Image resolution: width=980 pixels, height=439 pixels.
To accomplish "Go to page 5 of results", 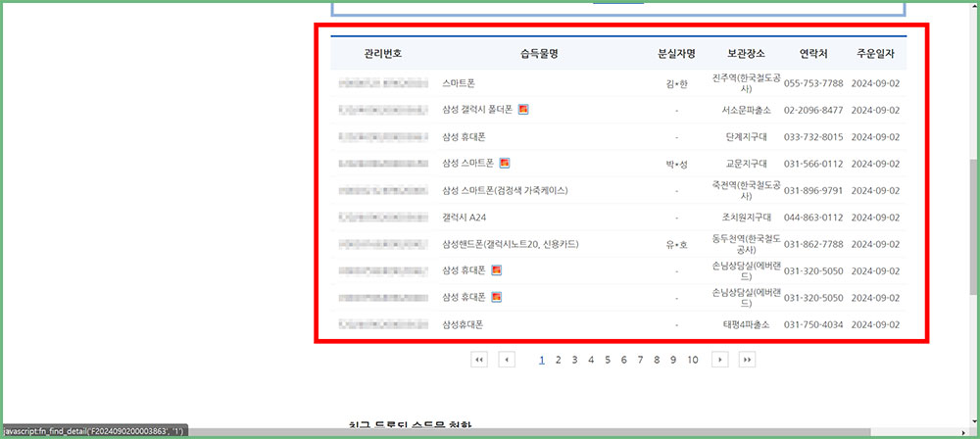I will click(x=608, y=360).
